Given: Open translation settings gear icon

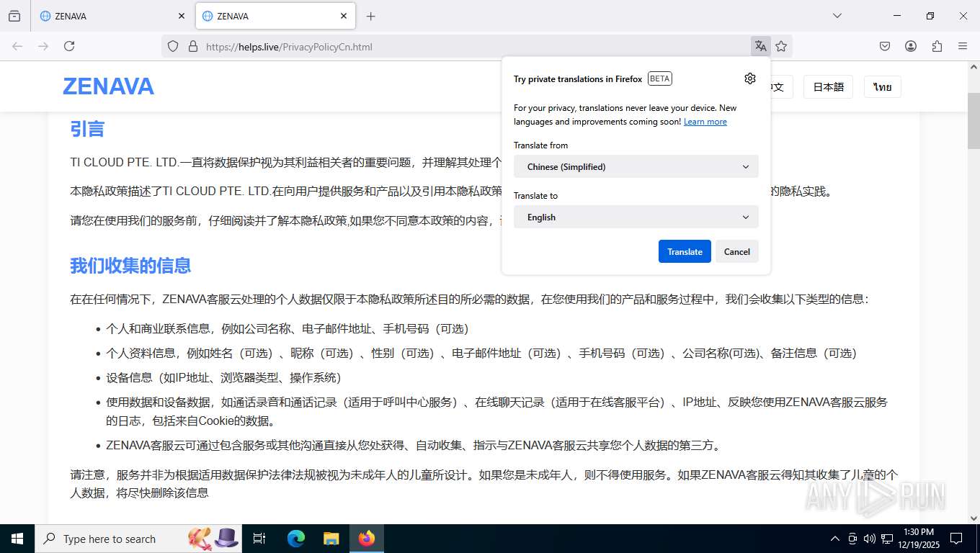Looking at the screenshot, I should point(750,78).
